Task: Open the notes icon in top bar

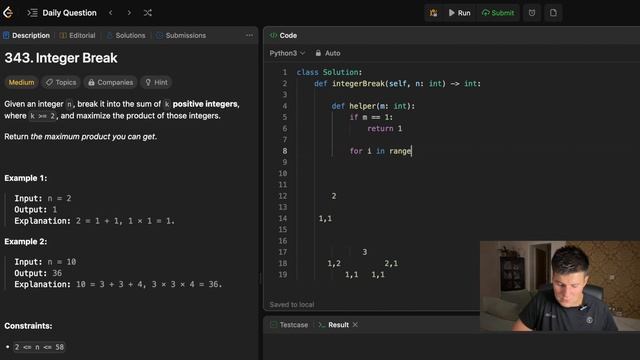Action: [x=553, y=13]
